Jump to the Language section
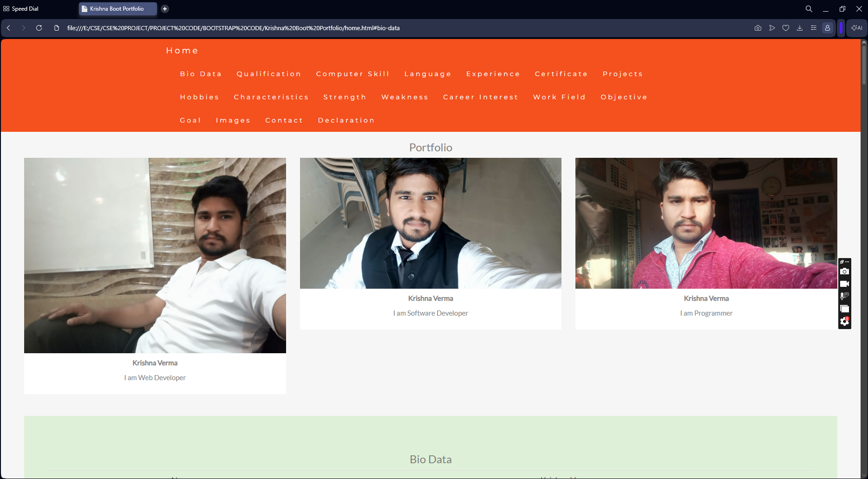Image resolution: width=868 pixels, height=479 pixels. [x=428, y=74]
